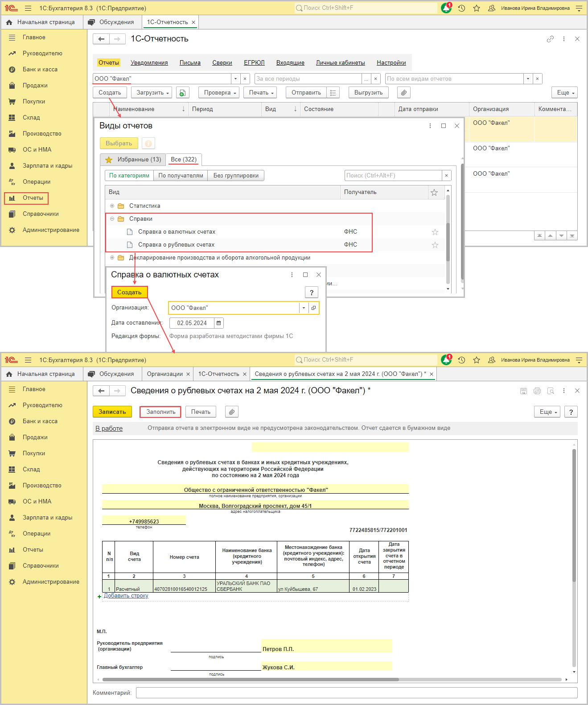Open Организация dropdown in Справка dialog
The image size is (588, 705).
304,308
